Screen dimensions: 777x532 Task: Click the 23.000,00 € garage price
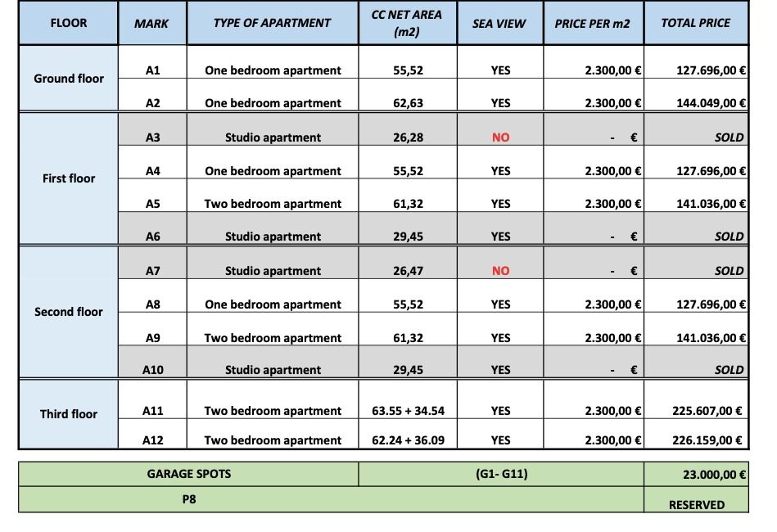click(x=696, y=474)
